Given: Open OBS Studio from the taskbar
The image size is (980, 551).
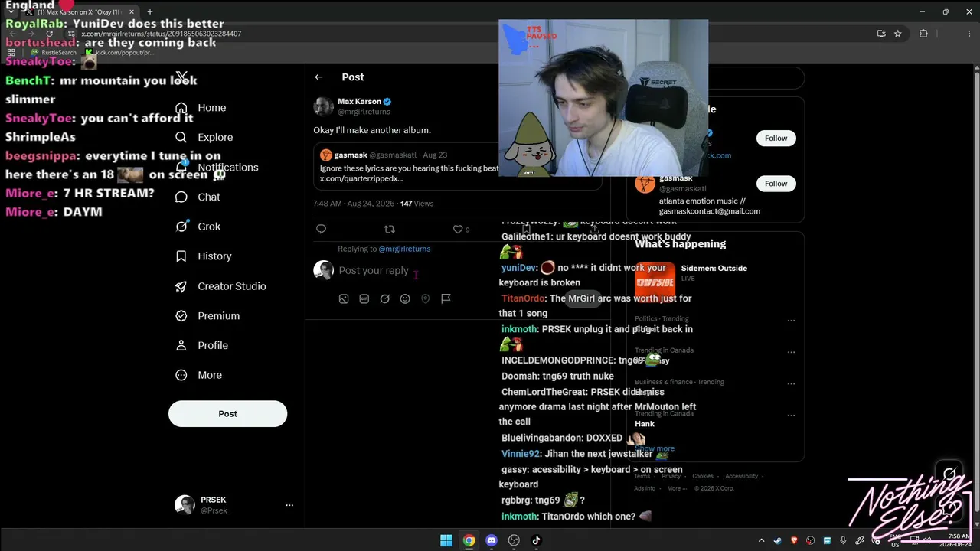Looking at the screenshot, I should 514,540.
